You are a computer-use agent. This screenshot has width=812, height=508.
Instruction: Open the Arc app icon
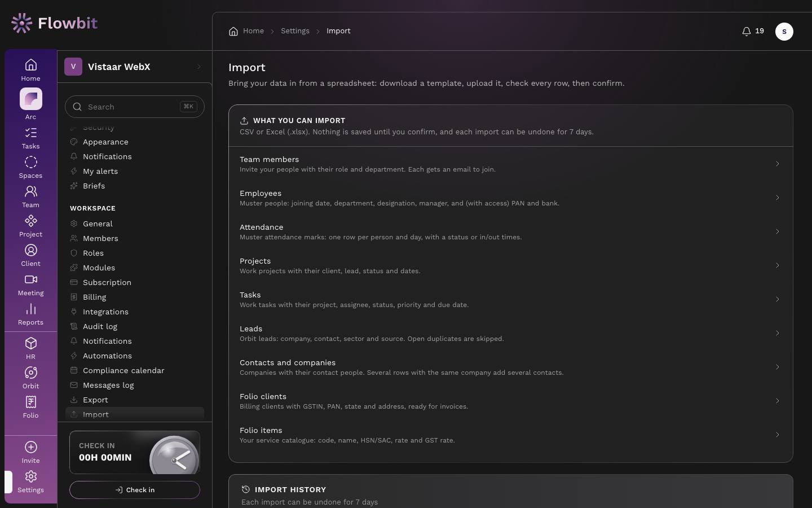click(x=30, y=99)
